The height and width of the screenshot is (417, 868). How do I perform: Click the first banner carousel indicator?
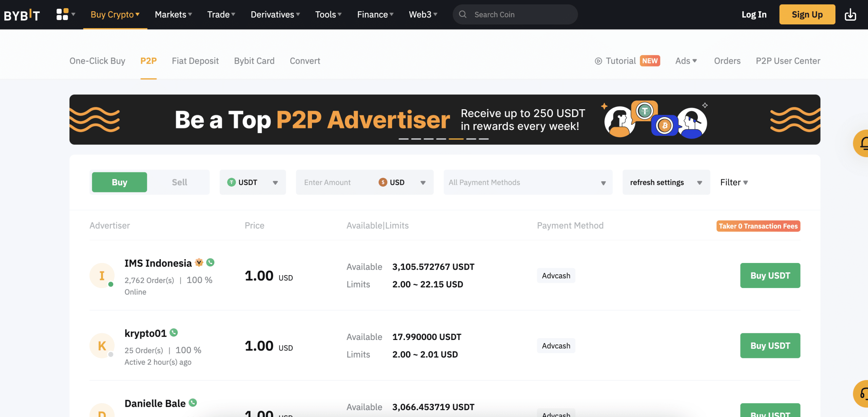(403, 139)
